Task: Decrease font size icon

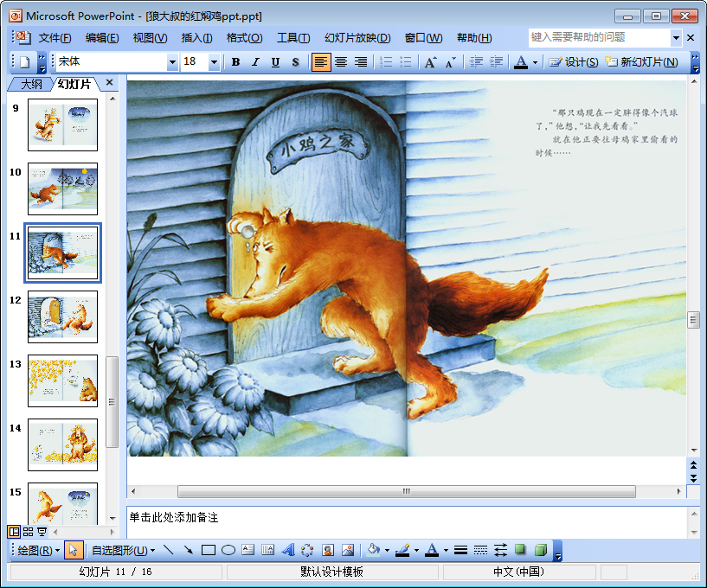Action: (x=451, y=62)
